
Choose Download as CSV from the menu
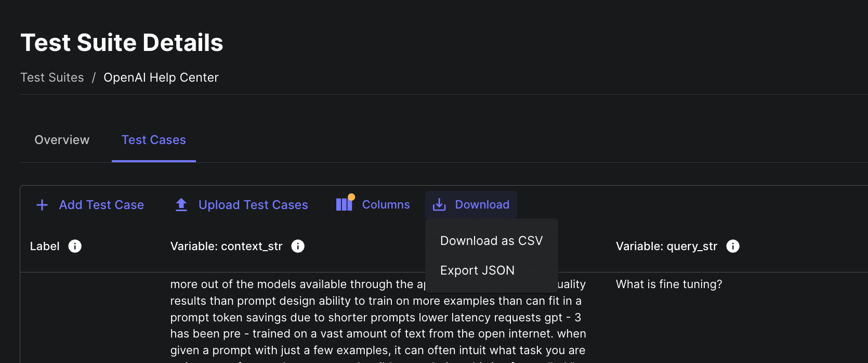click(x=491, y=241)
